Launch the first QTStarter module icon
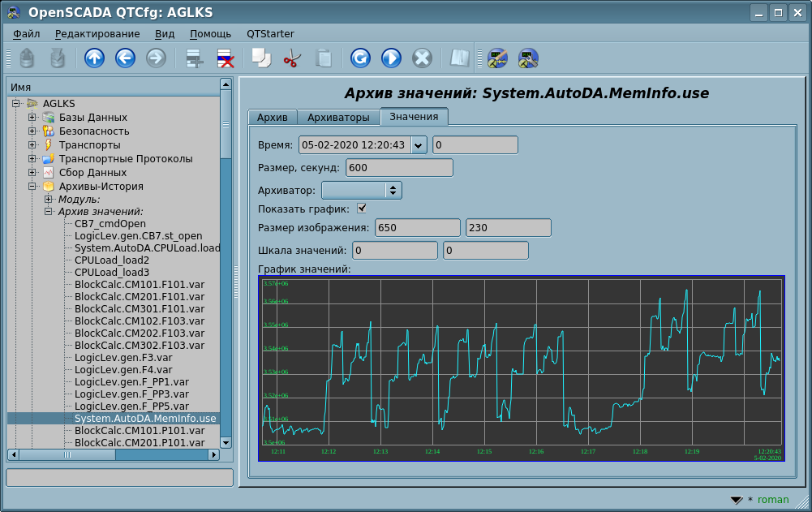Screen dimensions: 812x512 pos(497,58)
